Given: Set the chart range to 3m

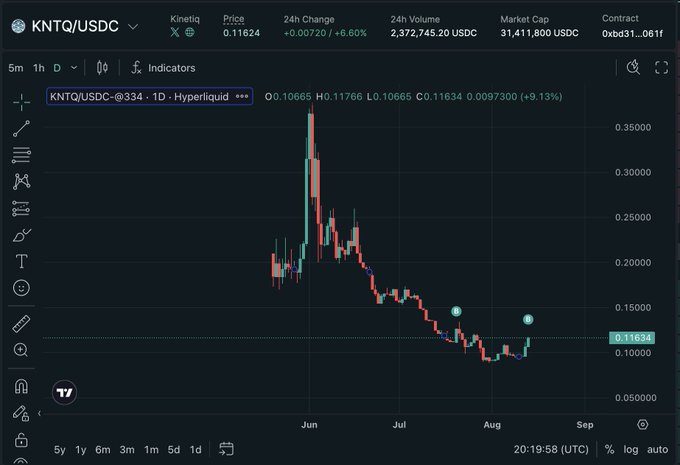Looking at the screenshot, I should point(127,450).
